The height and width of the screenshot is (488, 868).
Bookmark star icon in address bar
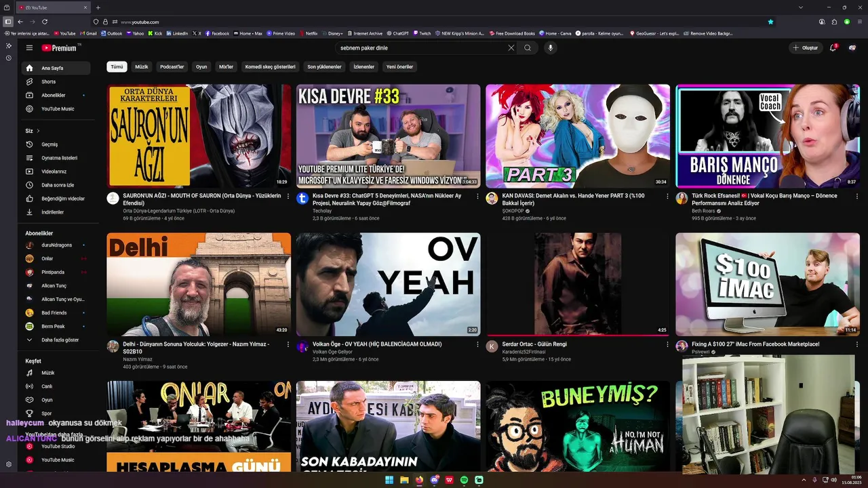pos(770,22)
